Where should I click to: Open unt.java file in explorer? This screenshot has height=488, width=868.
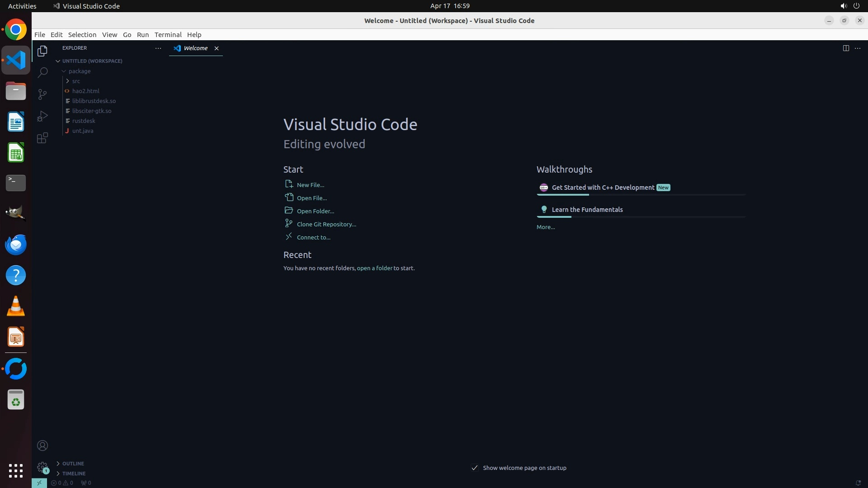click(x=82, y=131)
